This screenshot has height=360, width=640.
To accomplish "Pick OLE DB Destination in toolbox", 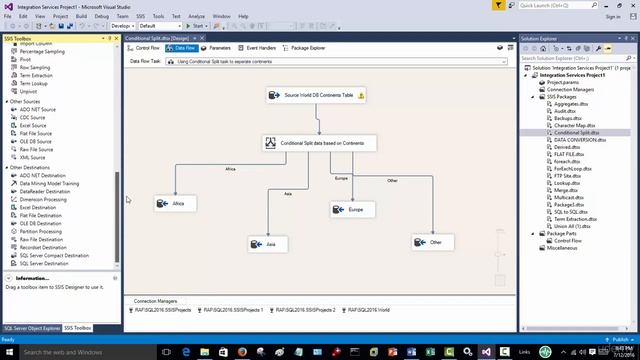I will pyautogui.click(x=40, y=223).
